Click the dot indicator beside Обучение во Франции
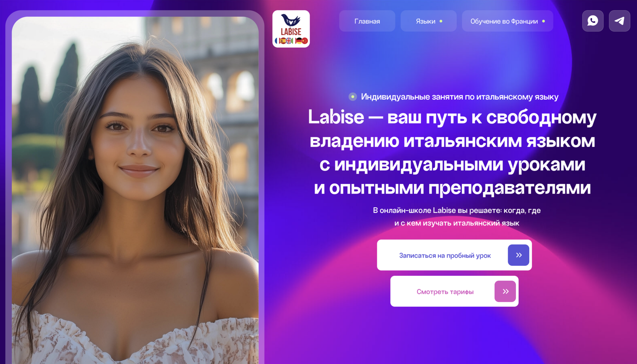 click(543, 21)
